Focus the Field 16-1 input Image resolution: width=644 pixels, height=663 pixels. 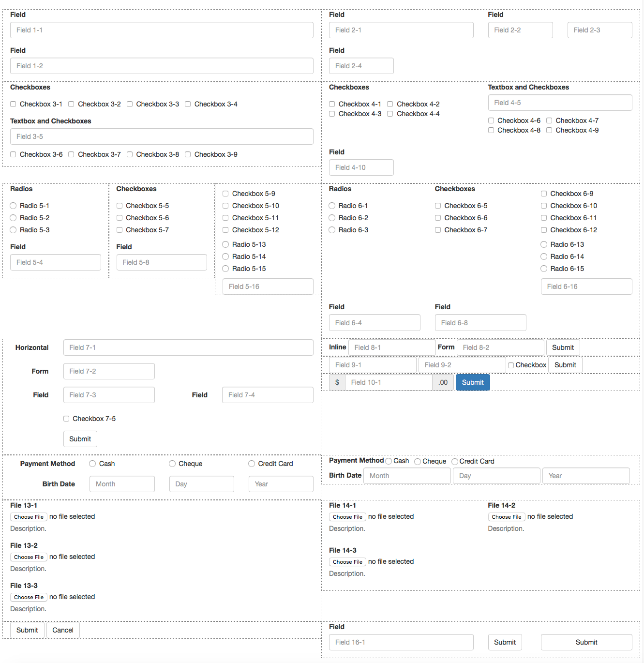[x=401, y=642]
